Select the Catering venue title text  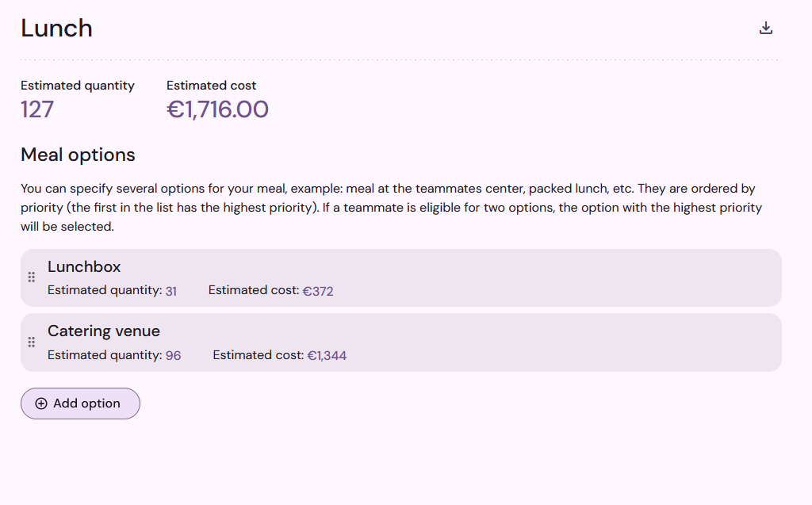[x=104, y=331]
